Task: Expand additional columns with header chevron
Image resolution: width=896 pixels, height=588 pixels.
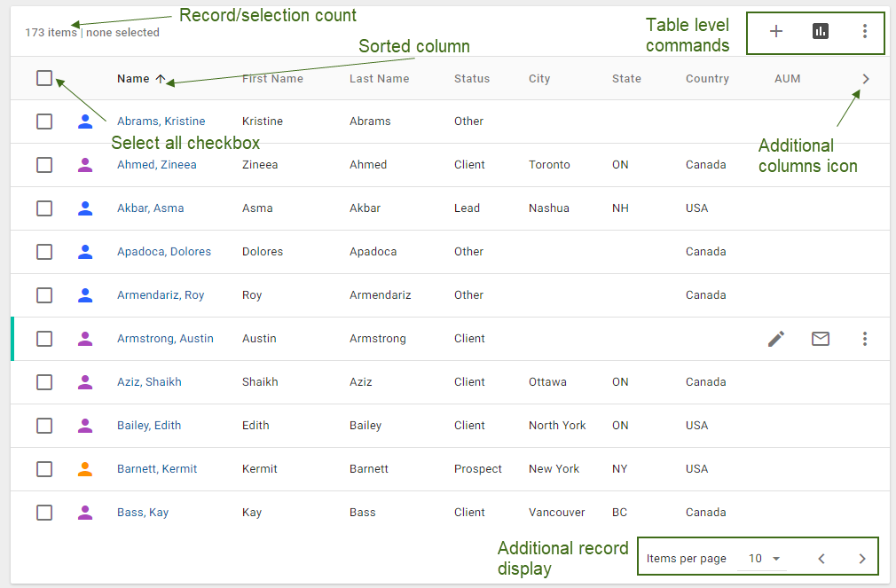Action: coord(866,79)
